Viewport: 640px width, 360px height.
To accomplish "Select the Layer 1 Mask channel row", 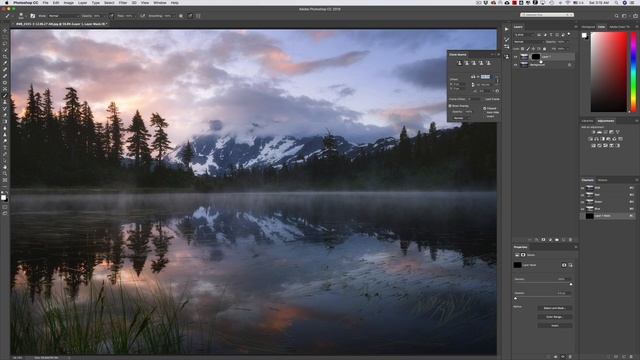I will click(x=608, y=216).
